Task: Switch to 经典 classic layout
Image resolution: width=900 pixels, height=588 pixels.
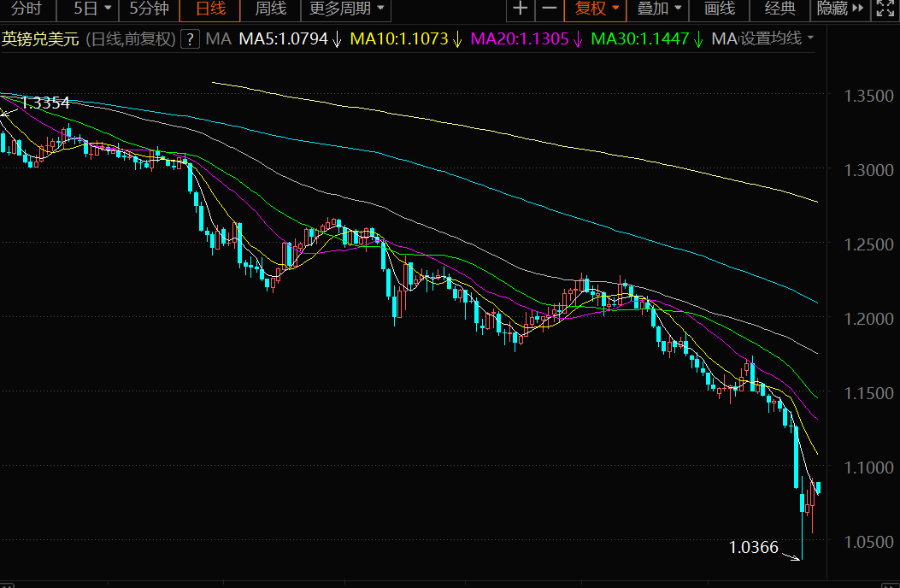Action: pos(780,9)
